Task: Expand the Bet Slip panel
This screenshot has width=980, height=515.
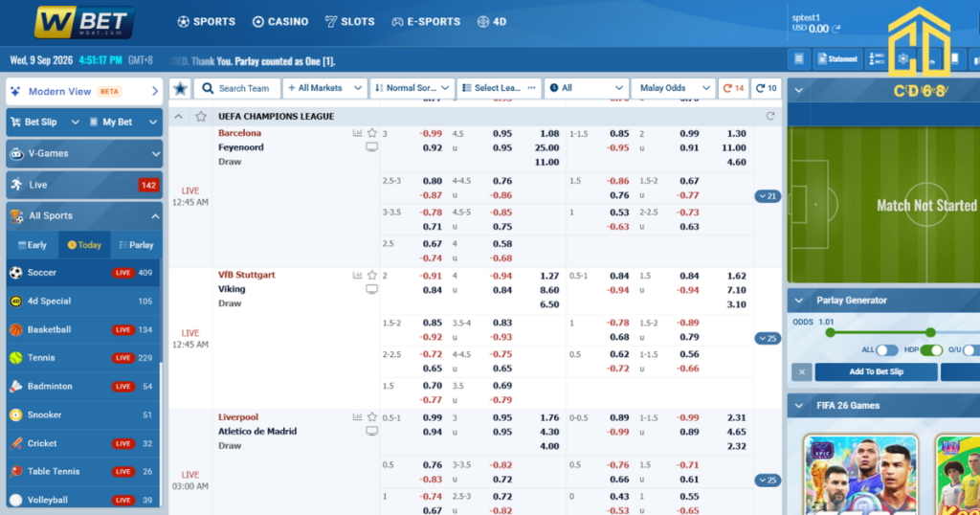Action: (45, 122)
